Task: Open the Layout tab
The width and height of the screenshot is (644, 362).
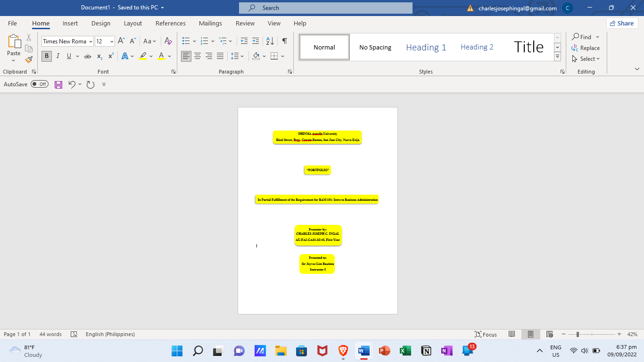Action: (x=133, y=23)
